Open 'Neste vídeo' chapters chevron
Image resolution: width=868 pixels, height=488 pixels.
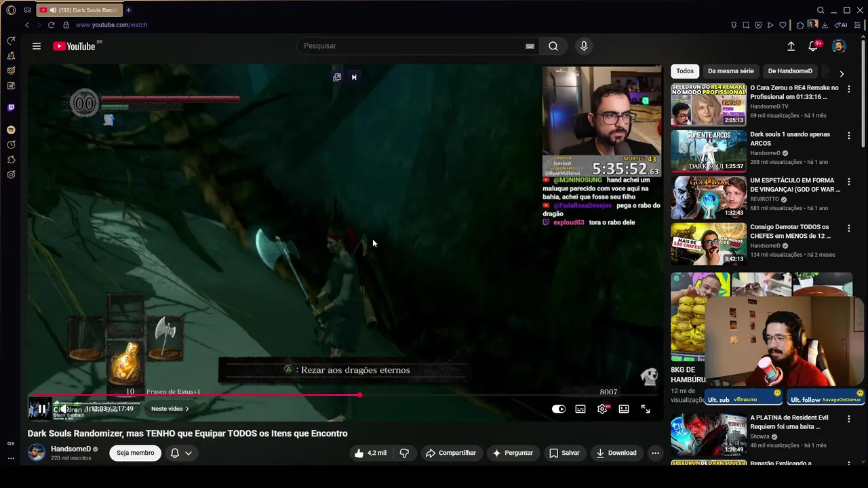click(x=170, y=409)
